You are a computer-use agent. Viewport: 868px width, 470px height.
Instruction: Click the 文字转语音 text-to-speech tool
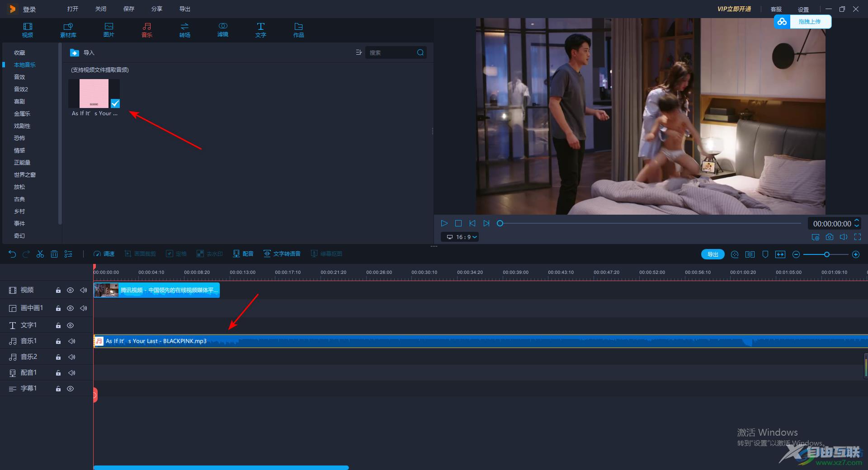tap(282, 254)
